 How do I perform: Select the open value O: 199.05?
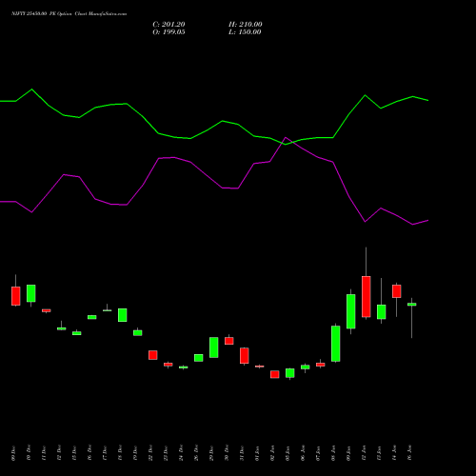pos(169,32)
